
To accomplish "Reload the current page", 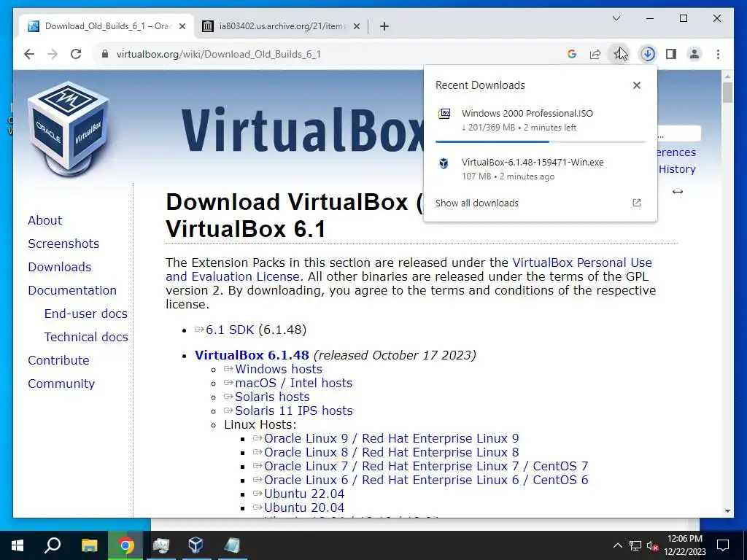I will tap(76, 54).
